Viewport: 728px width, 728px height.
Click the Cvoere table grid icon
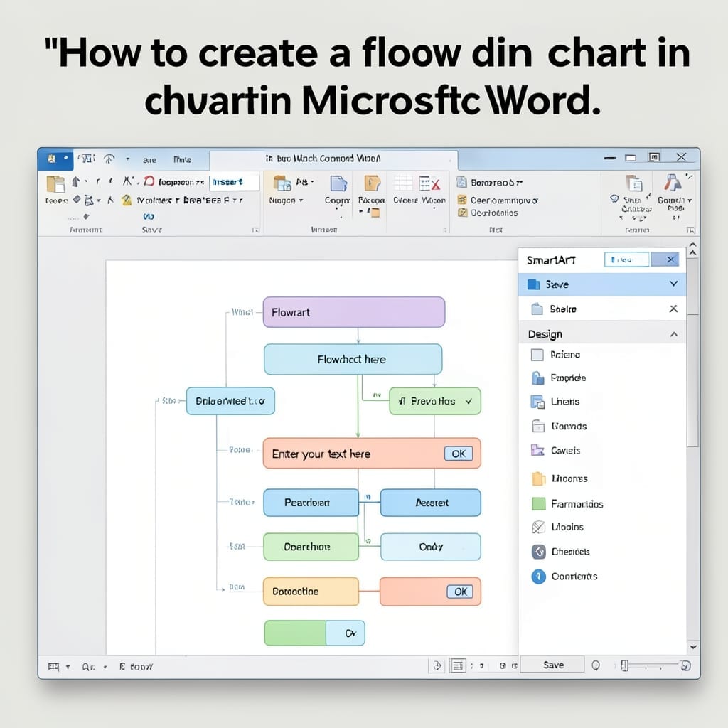click(403, 183)
